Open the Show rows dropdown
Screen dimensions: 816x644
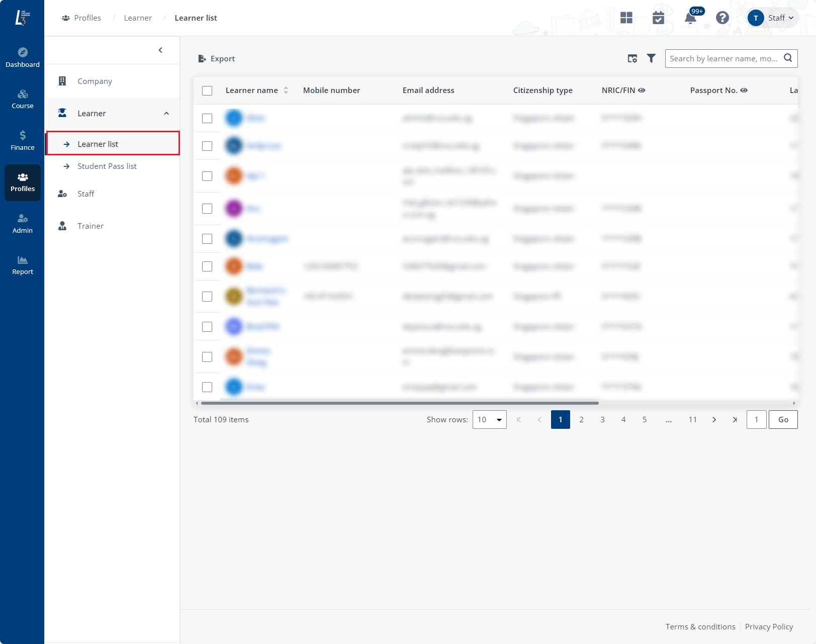(x=489, y=420)
